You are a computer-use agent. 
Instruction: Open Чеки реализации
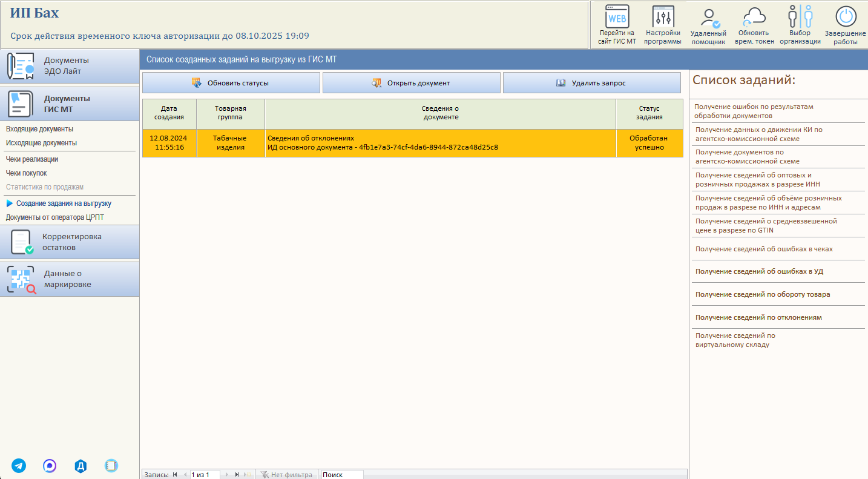(x=32, y=159)
